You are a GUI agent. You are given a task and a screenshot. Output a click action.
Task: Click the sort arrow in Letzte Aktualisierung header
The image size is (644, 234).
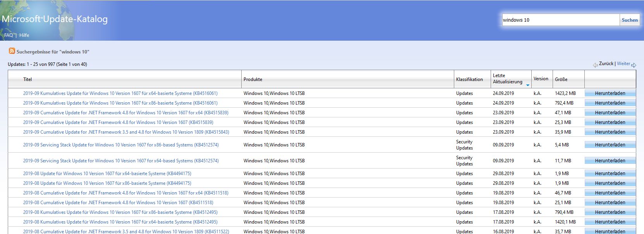(527, 85)
